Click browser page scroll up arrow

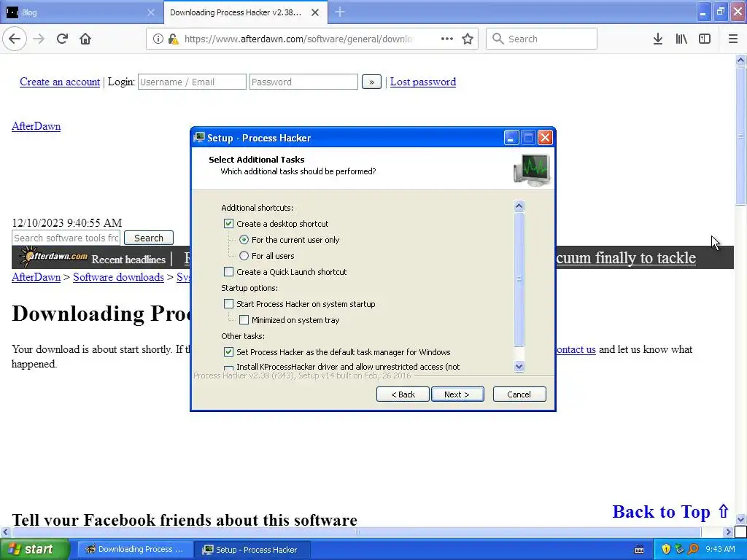tap(740, 60)
